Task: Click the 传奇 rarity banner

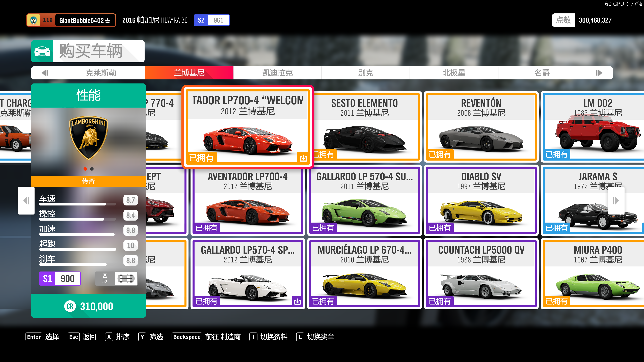Action: [89, 181]
